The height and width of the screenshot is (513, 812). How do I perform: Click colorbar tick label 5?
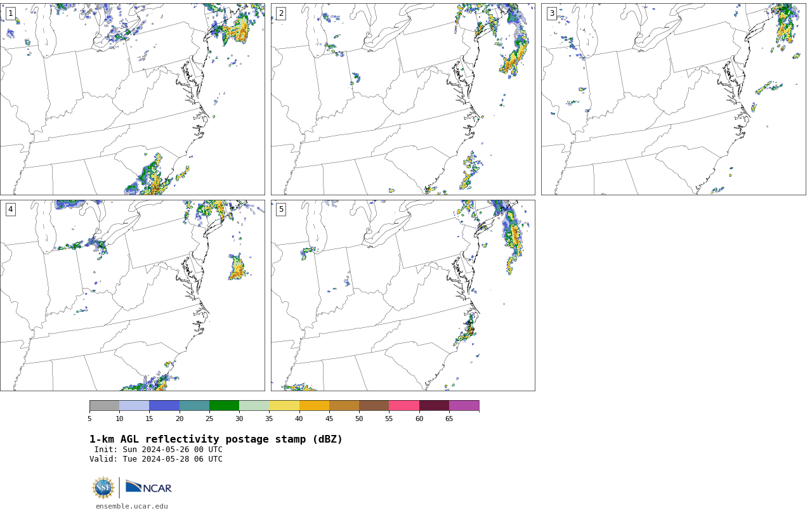[89, 419]
